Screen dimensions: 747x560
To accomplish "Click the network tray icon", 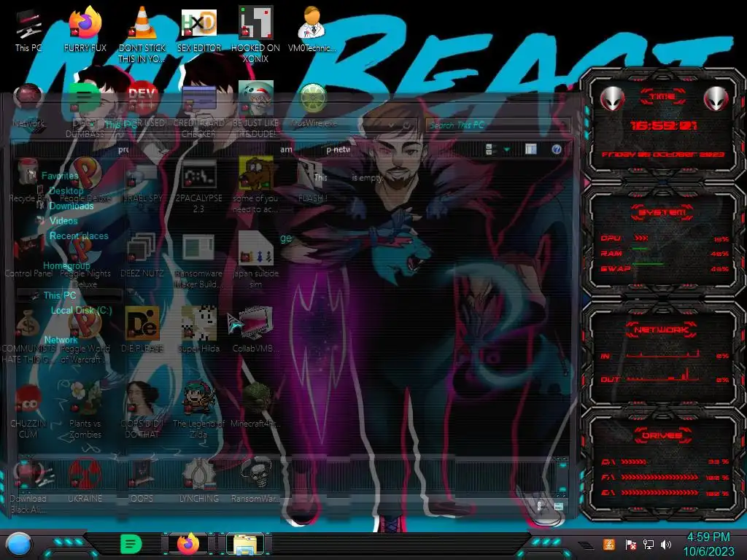I will coord(649,544).
